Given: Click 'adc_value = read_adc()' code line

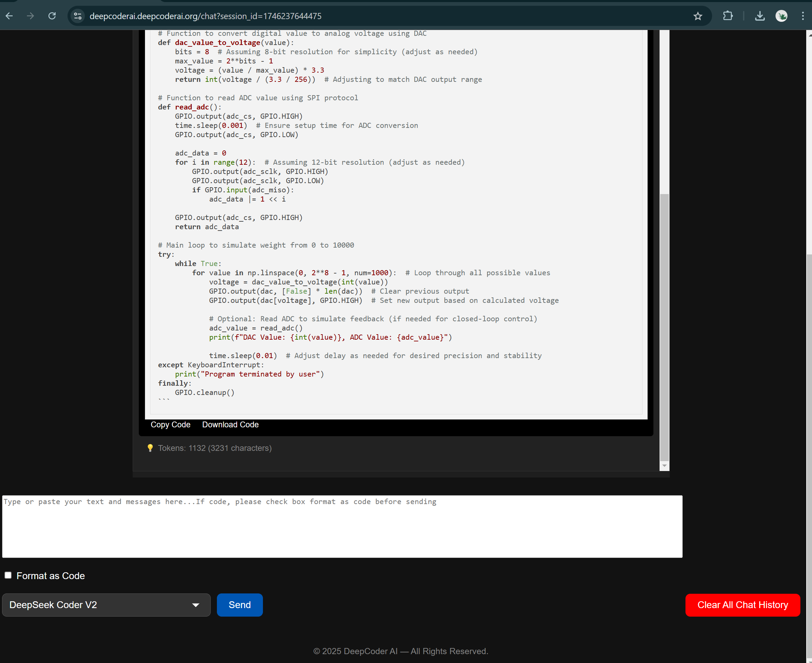Looking at the screenshot, I should pos(256,328).
